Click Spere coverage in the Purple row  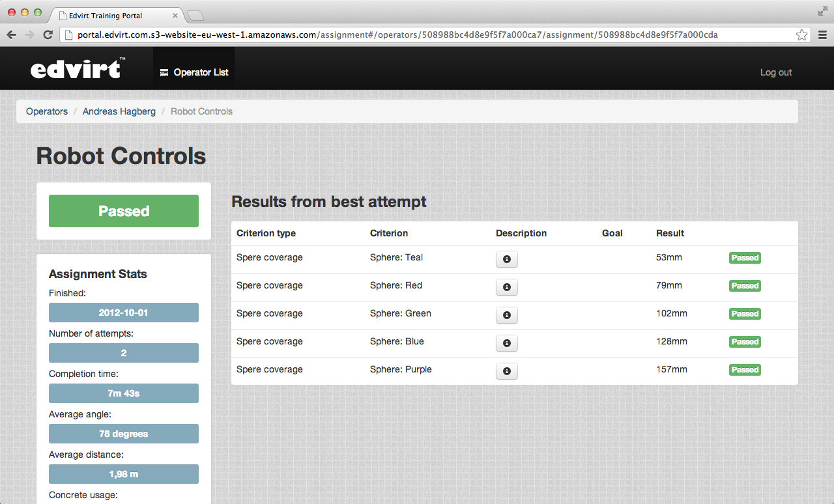[x=270, y=369]
